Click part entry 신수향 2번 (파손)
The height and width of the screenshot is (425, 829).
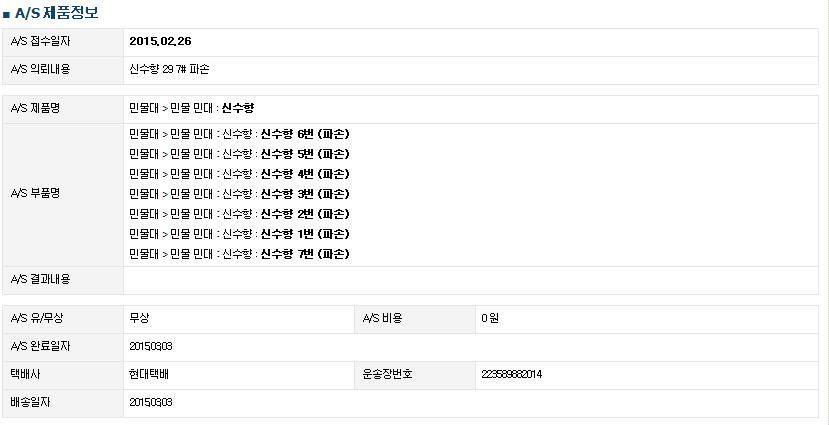click(x=305, y=214)
